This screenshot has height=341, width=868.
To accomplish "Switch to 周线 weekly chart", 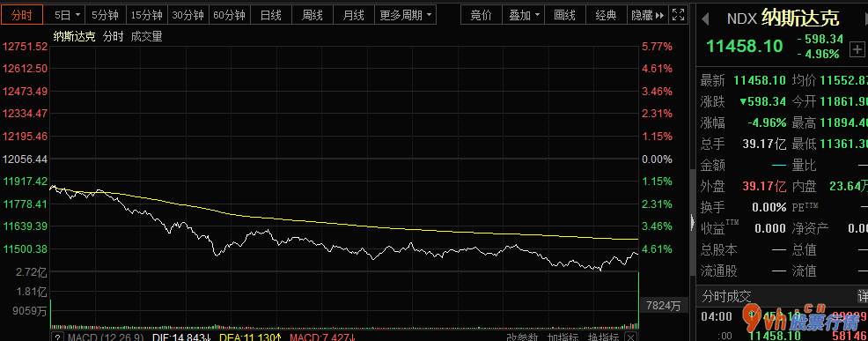I will (313, 15).
